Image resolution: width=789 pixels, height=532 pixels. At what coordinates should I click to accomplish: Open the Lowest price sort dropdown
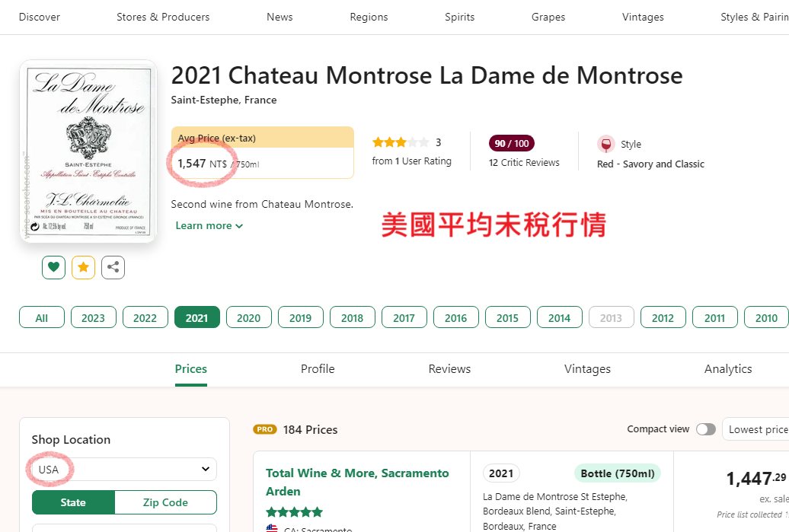tap(755, 429)
